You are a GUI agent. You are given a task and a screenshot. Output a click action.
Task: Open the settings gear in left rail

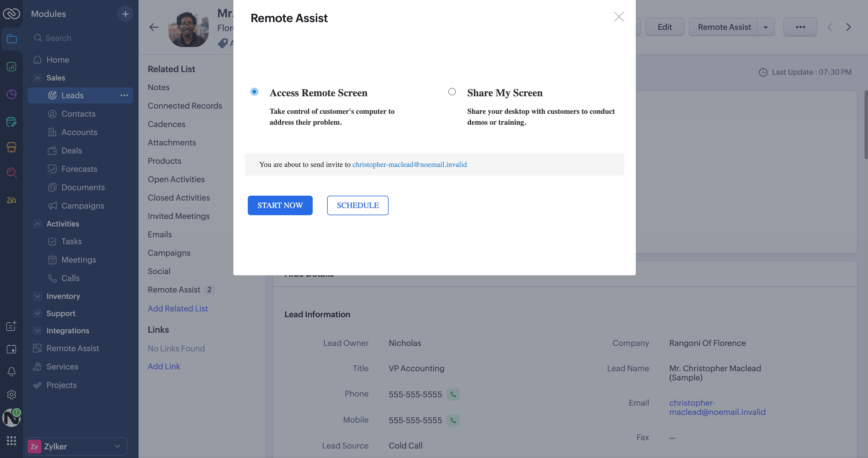point(11,394)
